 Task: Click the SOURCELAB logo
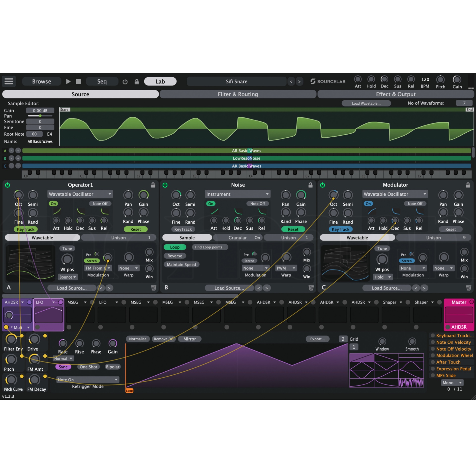coord(327,81)
